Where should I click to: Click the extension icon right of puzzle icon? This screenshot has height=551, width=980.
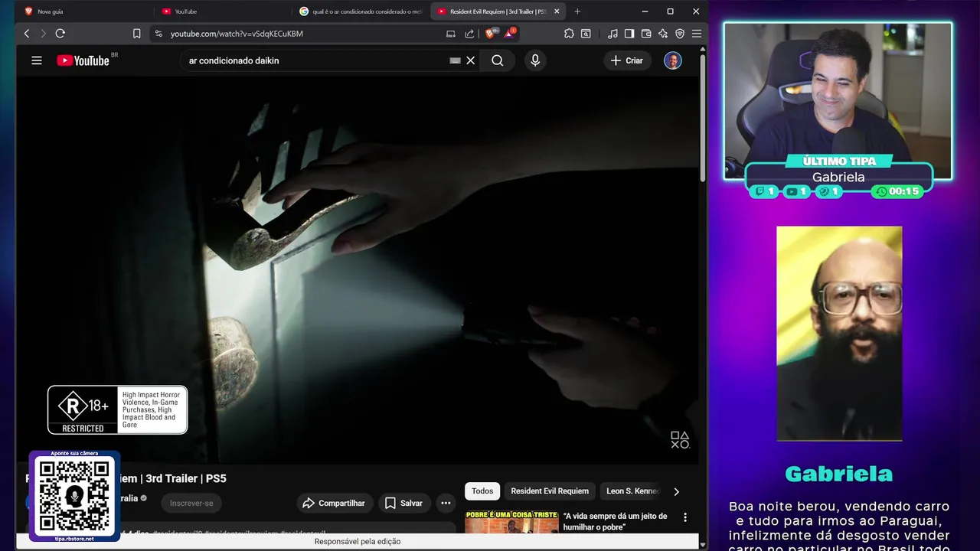click(586, 34)
